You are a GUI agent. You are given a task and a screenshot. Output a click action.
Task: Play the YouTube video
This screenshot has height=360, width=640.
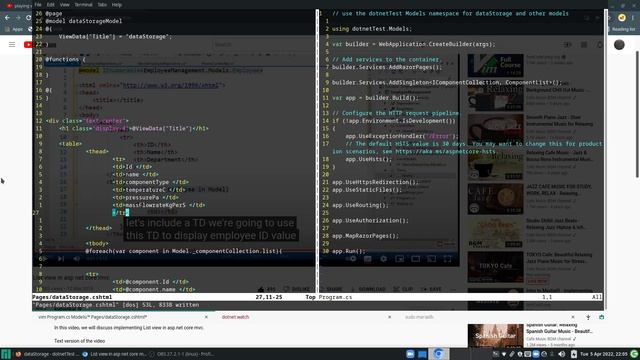44,258
